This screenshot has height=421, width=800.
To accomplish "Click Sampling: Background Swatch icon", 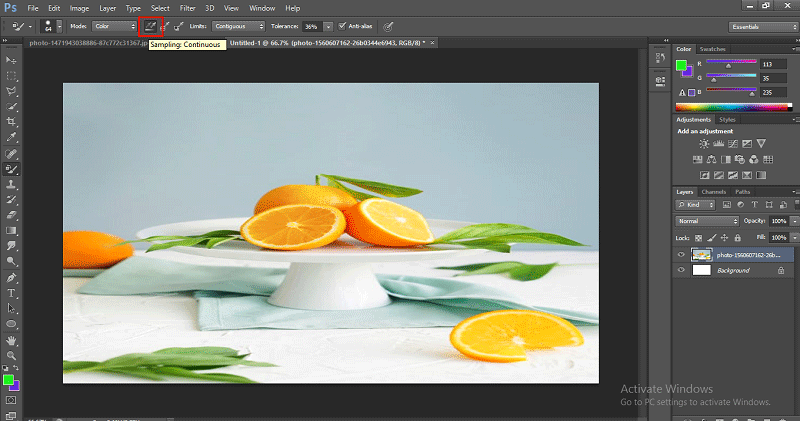I will click(x=179, y=27).
